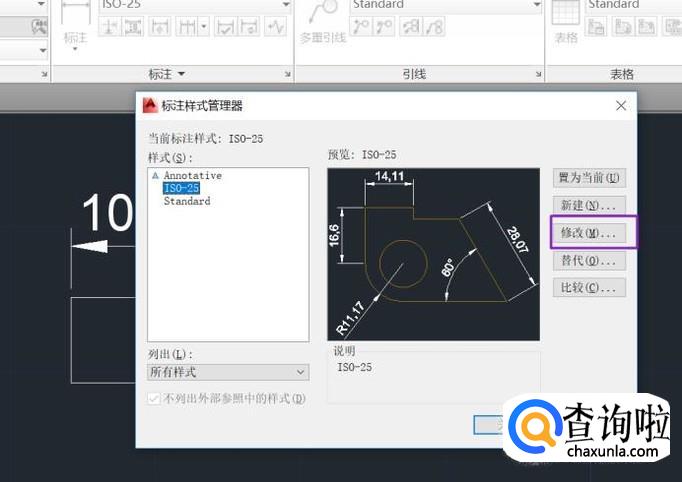Image resolution: width=682 pixels, height=482 pixels.
Task: Click the 标注 dimension tool in ribbon
Action: (76, 22)
